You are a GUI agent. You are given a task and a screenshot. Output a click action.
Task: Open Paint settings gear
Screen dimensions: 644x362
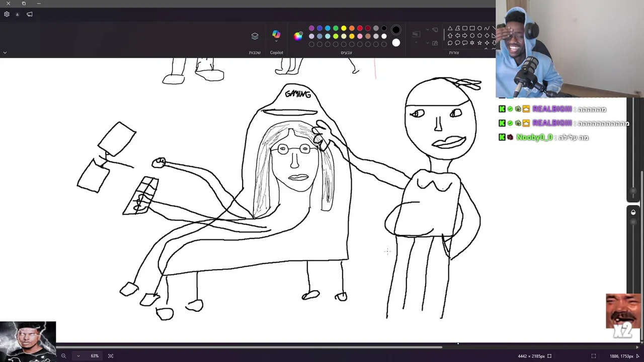(x=7, y=14)
